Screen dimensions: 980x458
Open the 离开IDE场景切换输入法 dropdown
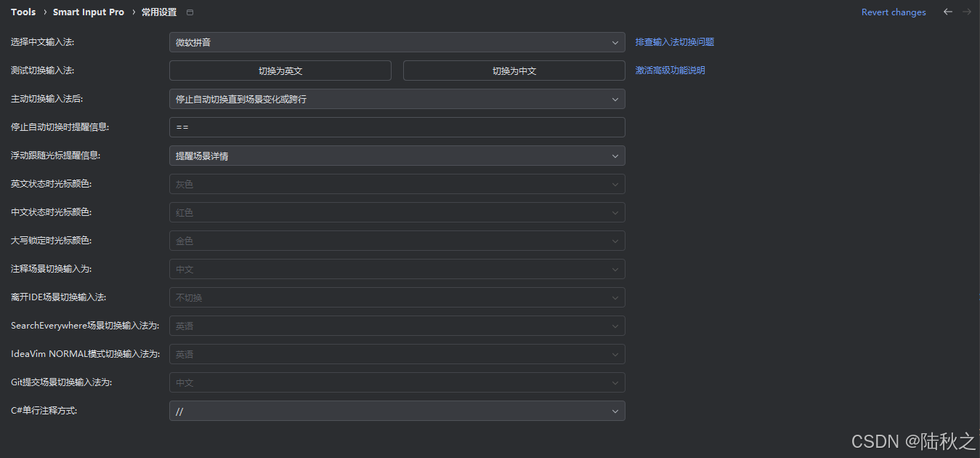pos(397,297)
